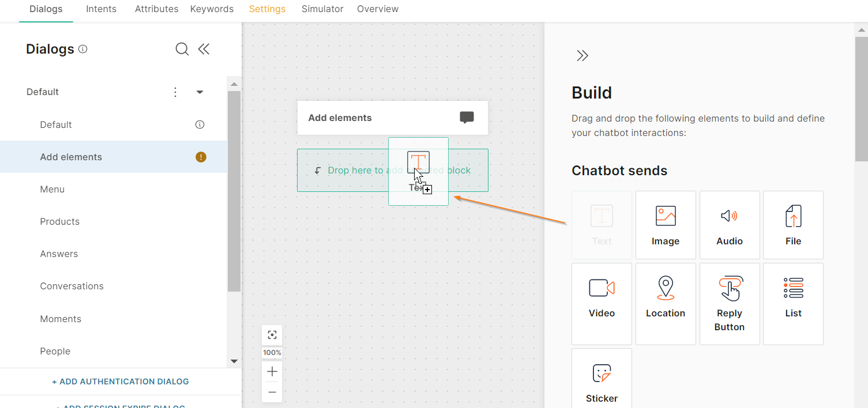Choose the File element tile
Screen dimensions: 868x408
793,225
